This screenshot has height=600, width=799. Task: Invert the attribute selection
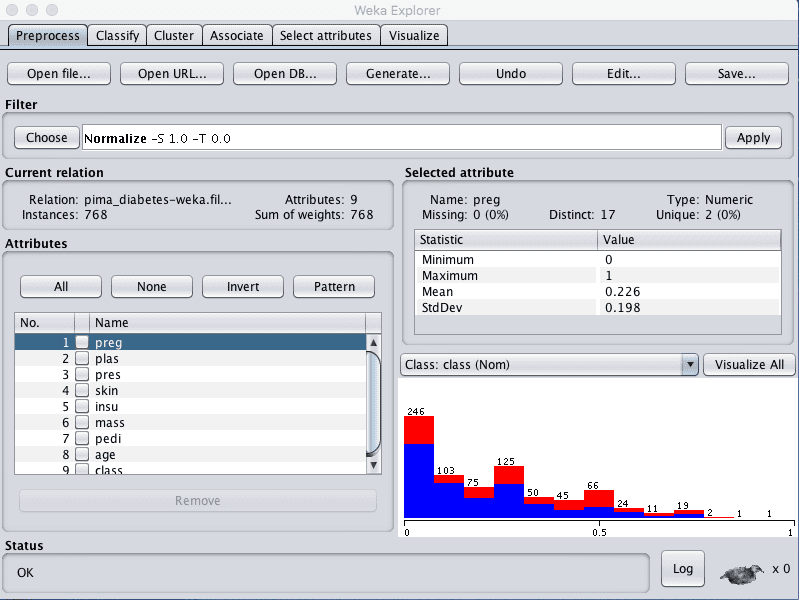click(243, 286)
